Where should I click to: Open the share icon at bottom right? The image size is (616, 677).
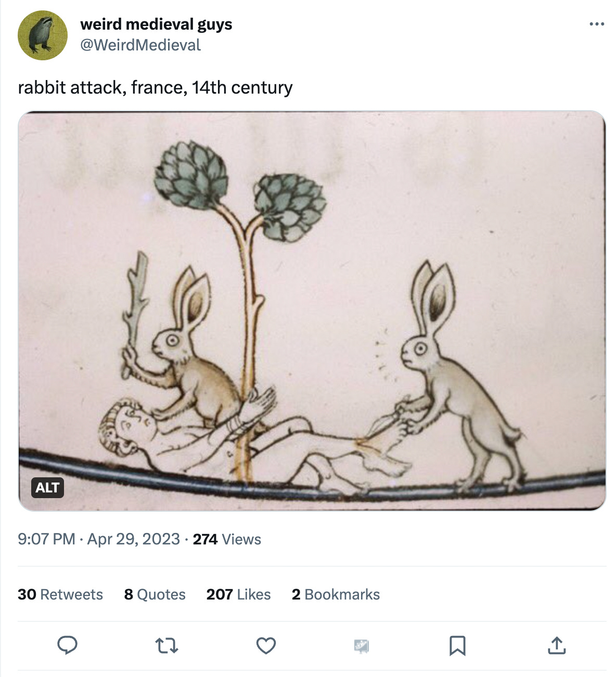point(557,645)
